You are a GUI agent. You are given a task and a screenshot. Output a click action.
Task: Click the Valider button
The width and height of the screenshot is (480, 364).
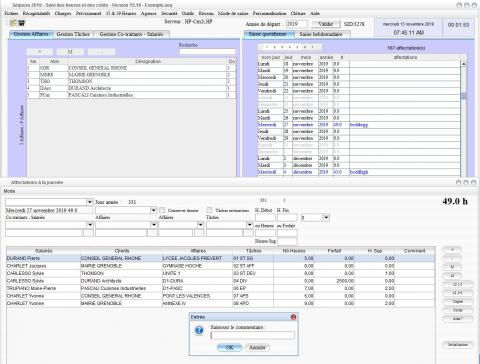[326, 24]
